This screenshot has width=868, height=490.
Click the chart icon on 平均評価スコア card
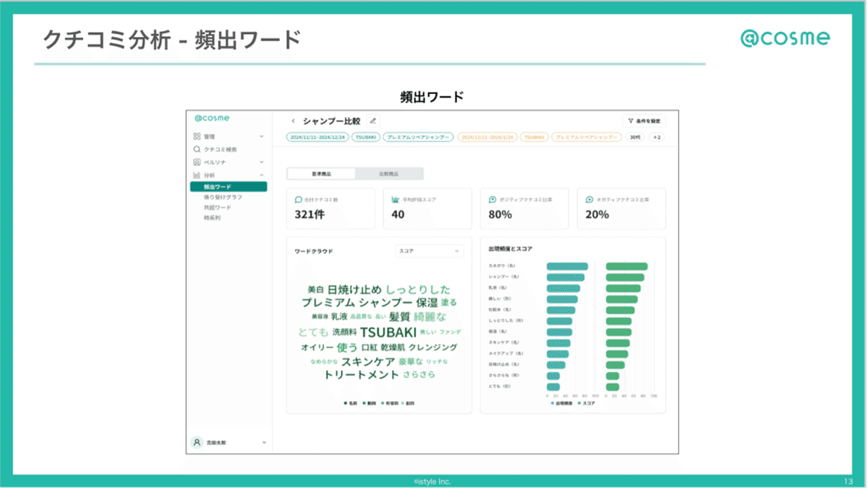click(x=396, y=199)
